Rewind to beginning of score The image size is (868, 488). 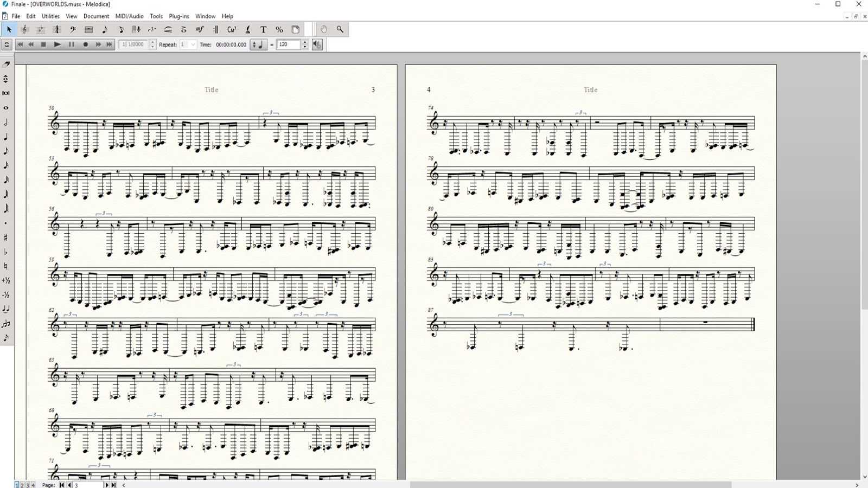(x=20, y=44)
